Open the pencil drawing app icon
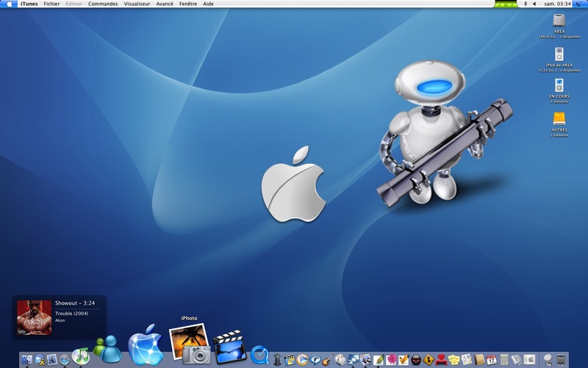The image size is (588, 368). coord(379,360)
